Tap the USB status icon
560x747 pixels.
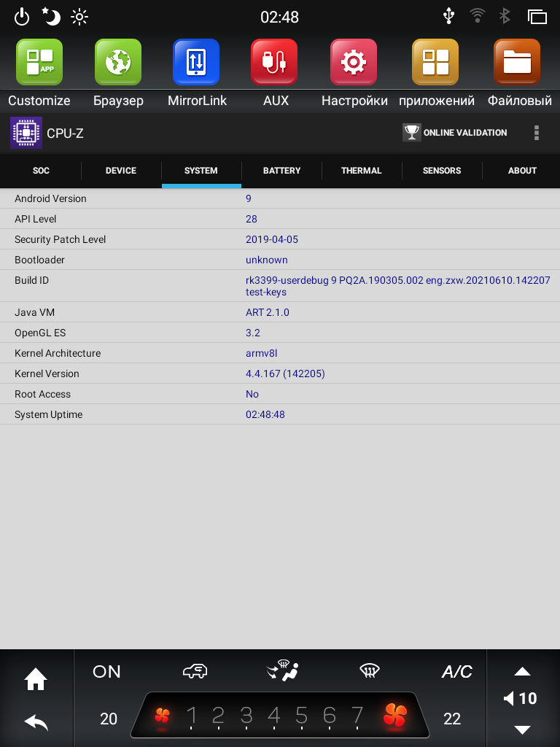pos(448,16)
